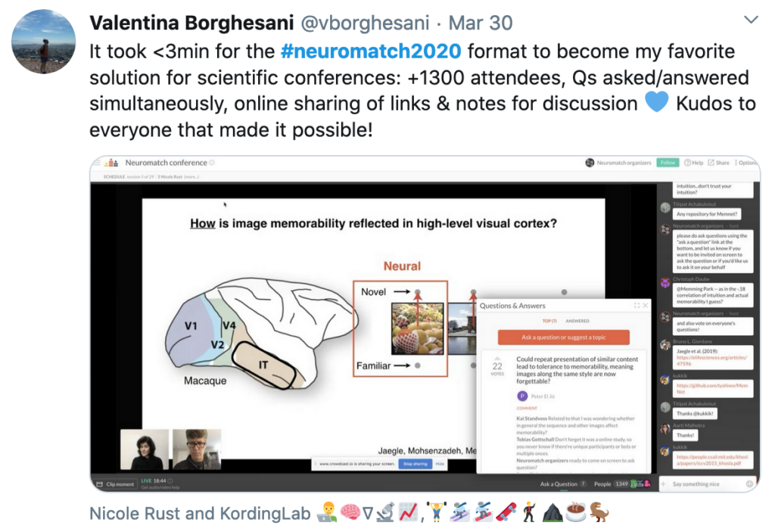Open Get audio/video help

[160, 487]
